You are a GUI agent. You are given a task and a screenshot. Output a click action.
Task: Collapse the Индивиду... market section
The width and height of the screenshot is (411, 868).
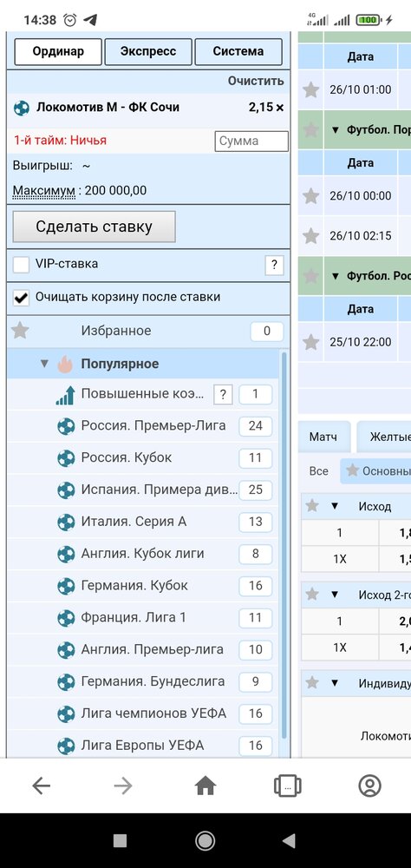tap(334, 683)
